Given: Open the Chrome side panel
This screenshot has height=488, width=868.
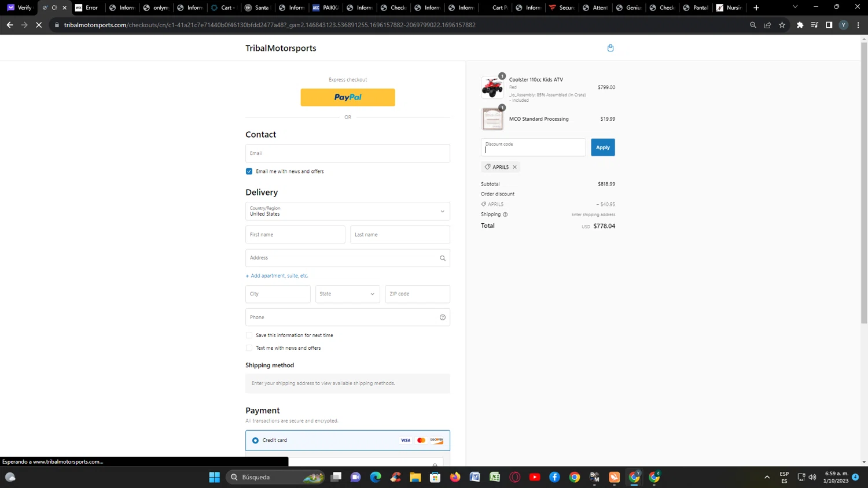Looking at the screenshot, I should [x=829, y=25].
